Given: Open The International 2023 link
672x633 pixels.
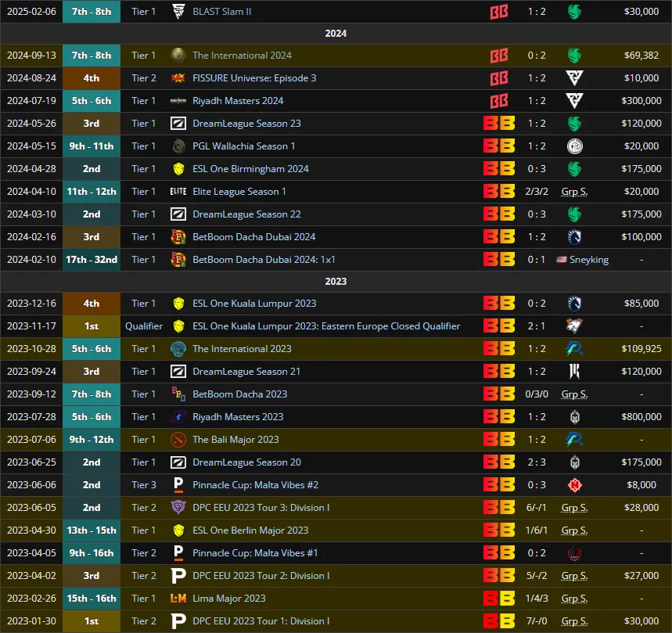Looking at the screenshot, I should coord(242,349).
